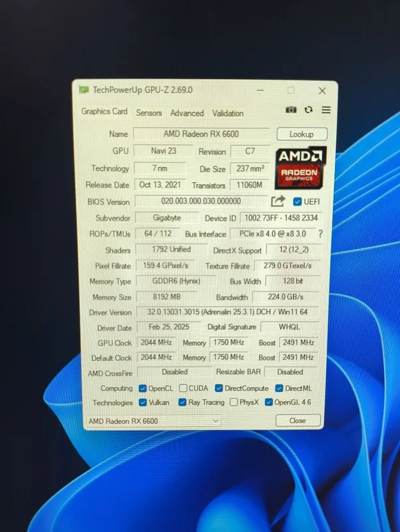Screen dimensions: 400x532
Task: Open the Validation tab
Action: click(x=228, y=113)
